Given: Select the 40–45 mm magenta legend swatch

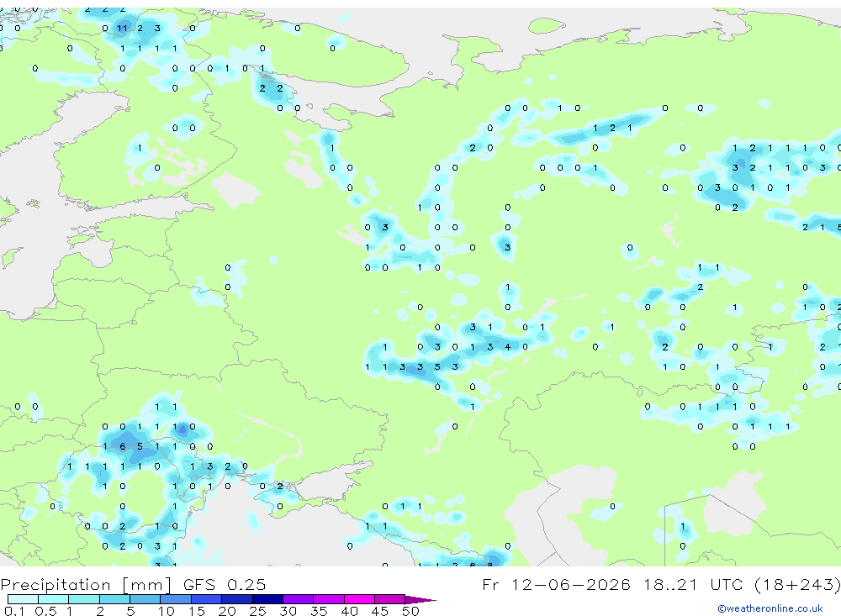Looking at the screenshot, I should coord(359,599).
